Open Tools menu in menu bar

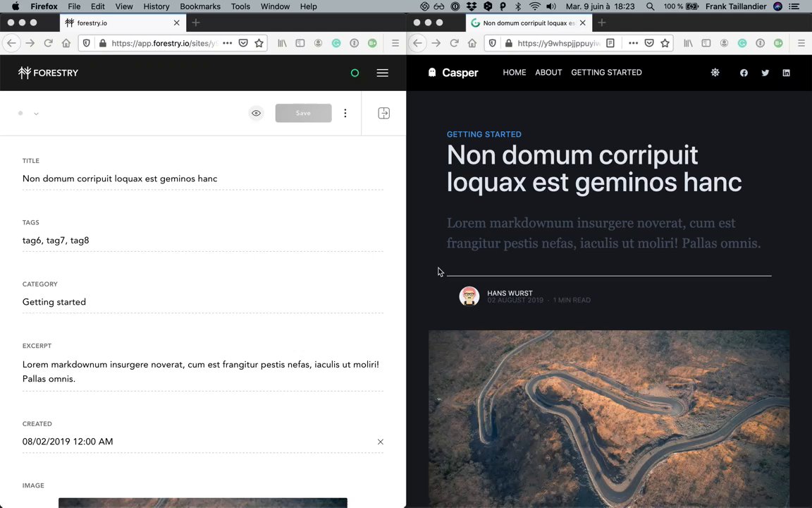tap(240, 6)
